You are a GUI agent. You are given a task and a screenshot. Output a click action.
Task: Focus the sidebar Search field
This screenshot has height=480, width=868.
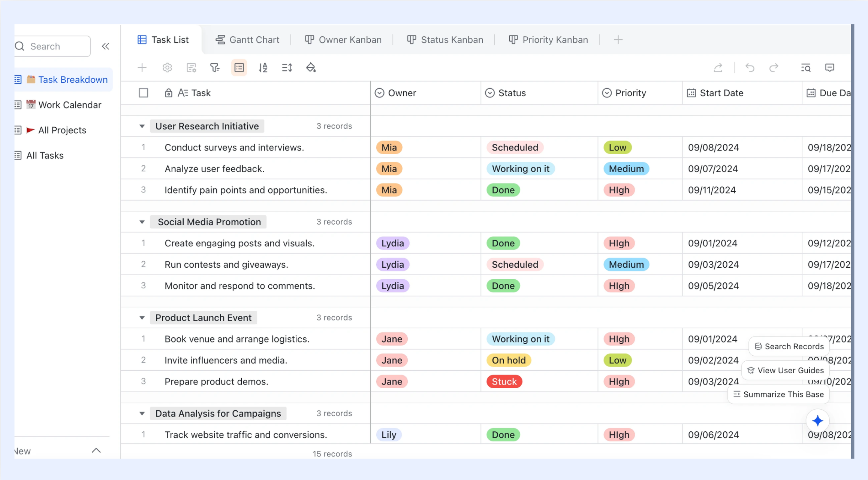click(52, 46)
